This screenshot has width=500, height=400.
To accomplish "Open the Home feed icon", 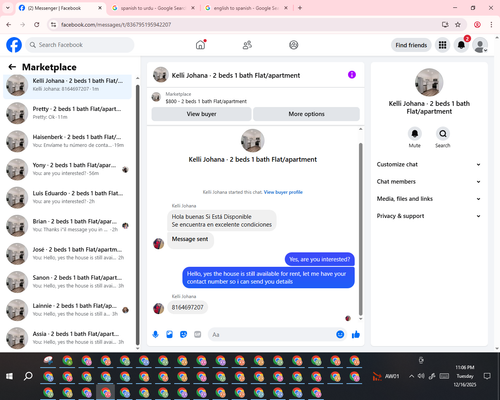I will click(x=200, y=45).
